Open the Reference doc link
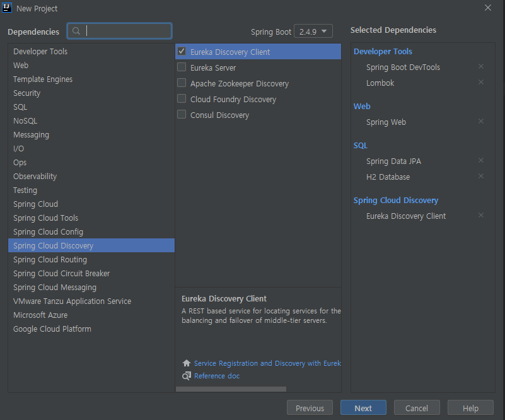Screen dimensions: 505x420 [x=217, y=376]
